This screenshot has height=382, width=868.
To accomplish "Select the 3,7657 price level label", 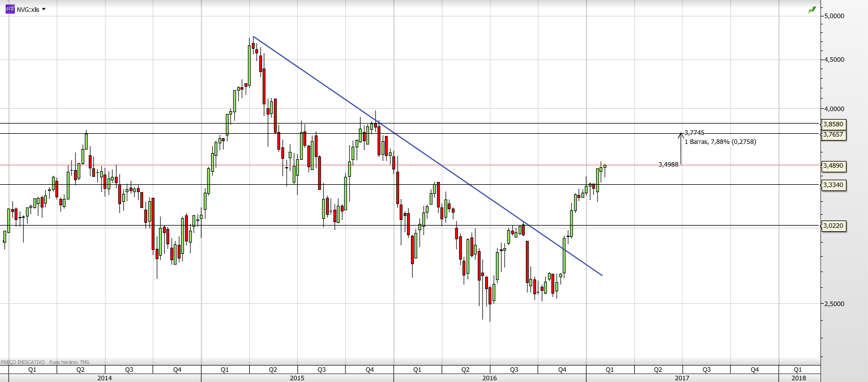I will pyautogui.click(x=833, y=134).
